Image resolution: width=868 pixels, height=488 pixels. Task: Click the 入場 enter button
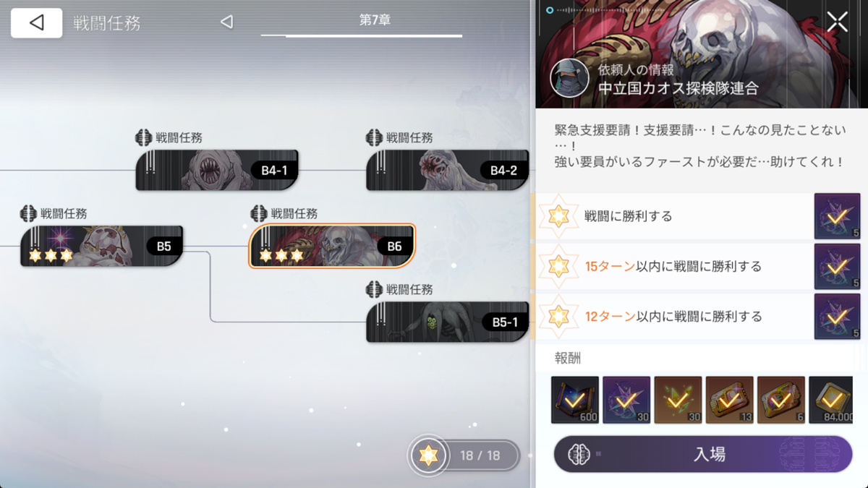(x=703, y=454)
